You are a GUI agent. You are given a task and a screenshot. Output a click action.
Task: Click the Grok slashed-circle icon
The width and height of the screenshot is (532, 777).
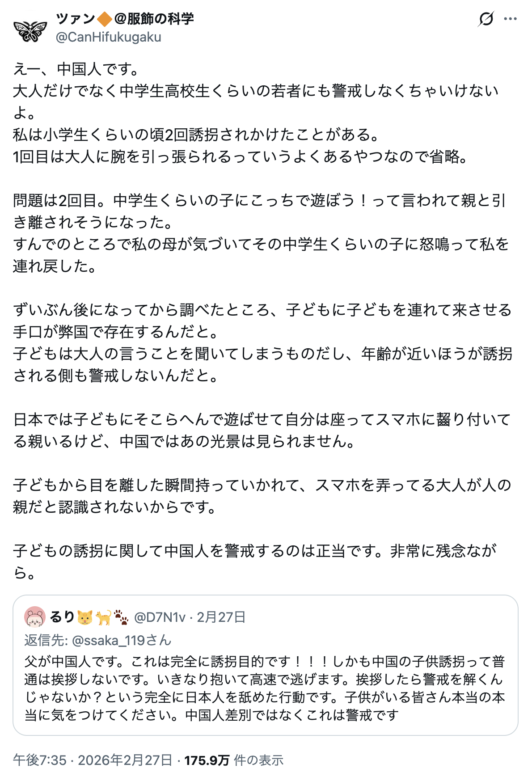coord(486,19)
